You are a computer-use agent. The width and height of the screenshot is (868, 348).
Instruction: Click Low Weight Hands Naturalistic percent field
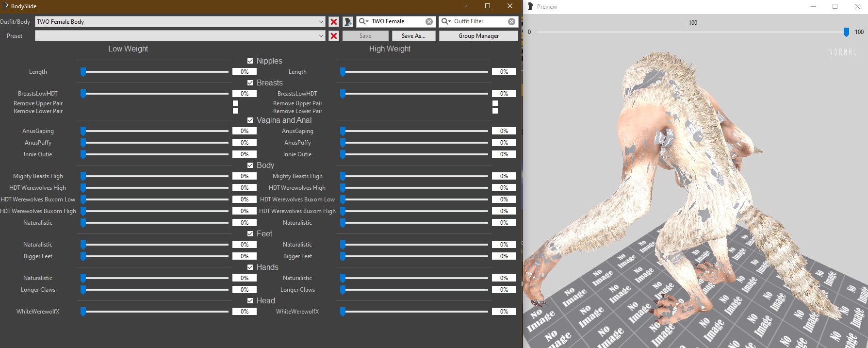click(245, 278)
